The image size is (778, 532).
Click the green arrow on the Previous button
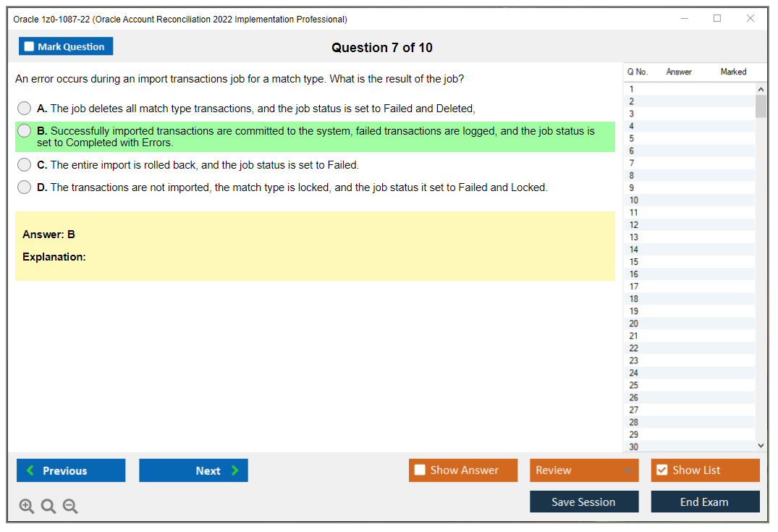coord(29,470)
